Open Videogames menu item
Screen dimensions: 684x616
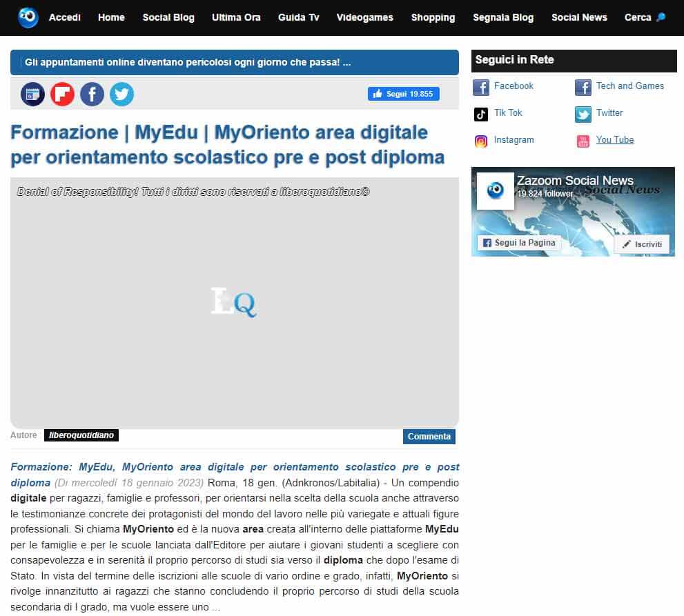coord(364,17)
